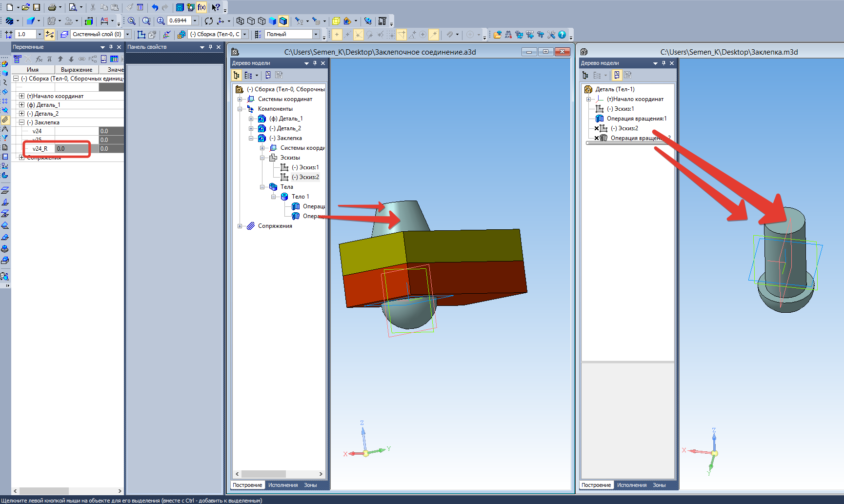This screenshot has width=844, height=504.
Task: Pin the Панель свойств panel
Action: tap(211, 47)
